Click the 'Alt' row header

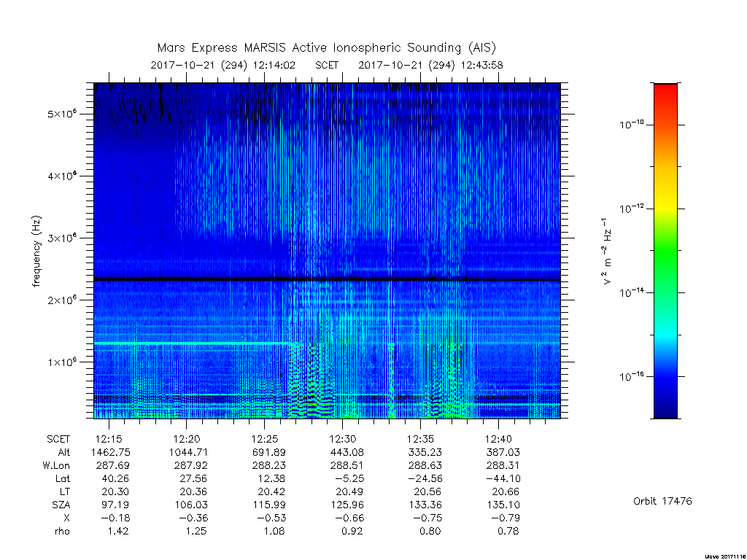click(x=64, y=452)
